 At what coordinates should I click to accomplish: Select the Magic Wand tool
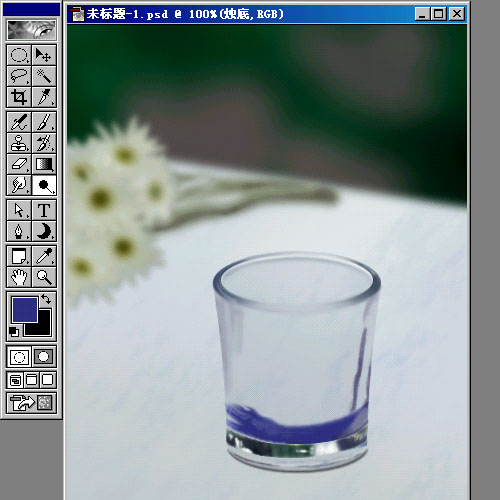44,76
